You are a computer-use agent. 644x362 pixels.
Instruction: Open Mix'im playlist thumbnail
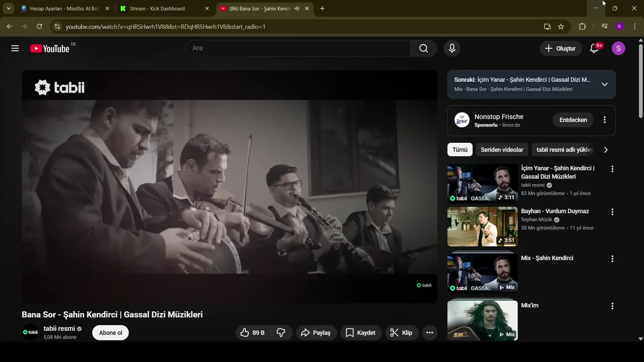pyautogui.click(x=482, y=320)
